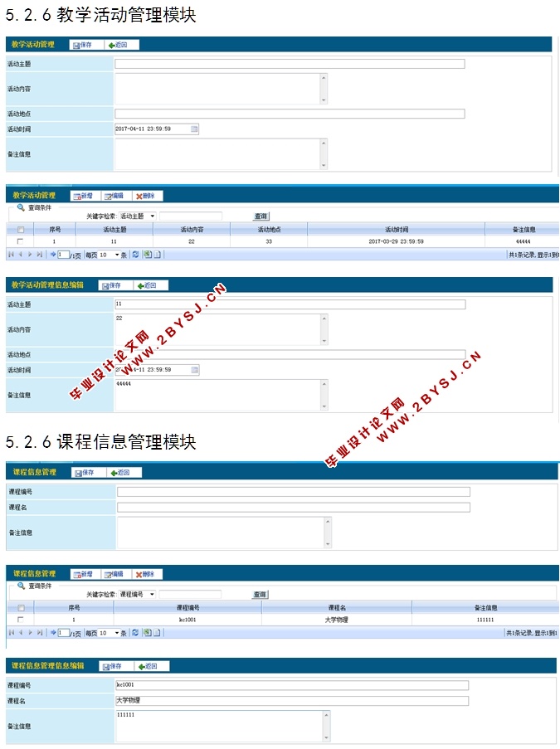Click 保存 in 教学活动管理信息编辑 panel
The width and height of the screenshot is (560, 749).
(115, 285)
